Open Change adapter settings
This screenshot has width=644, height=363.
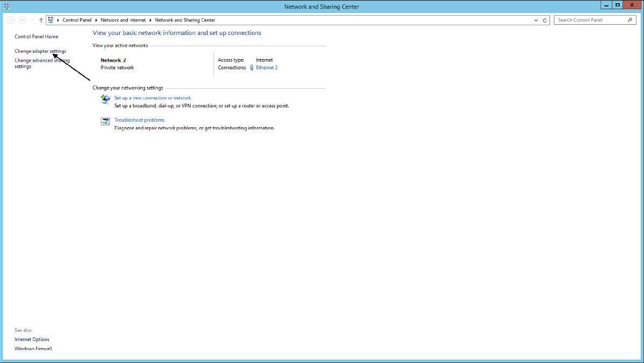[x=40, y=51]
